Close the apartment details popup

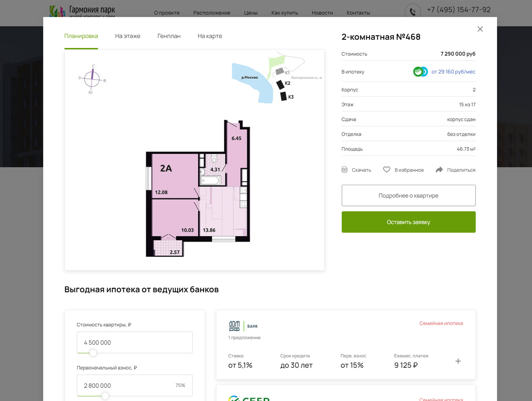point(480,29)
